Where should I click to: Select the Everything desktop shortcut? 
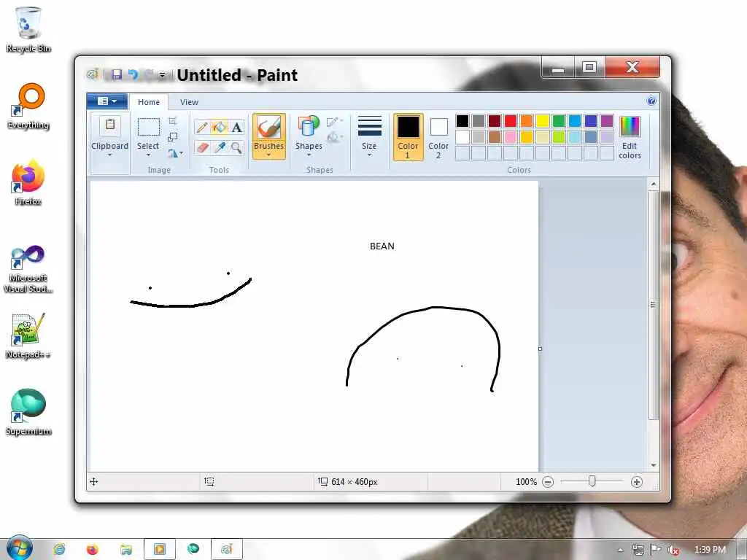pos(28,106)
